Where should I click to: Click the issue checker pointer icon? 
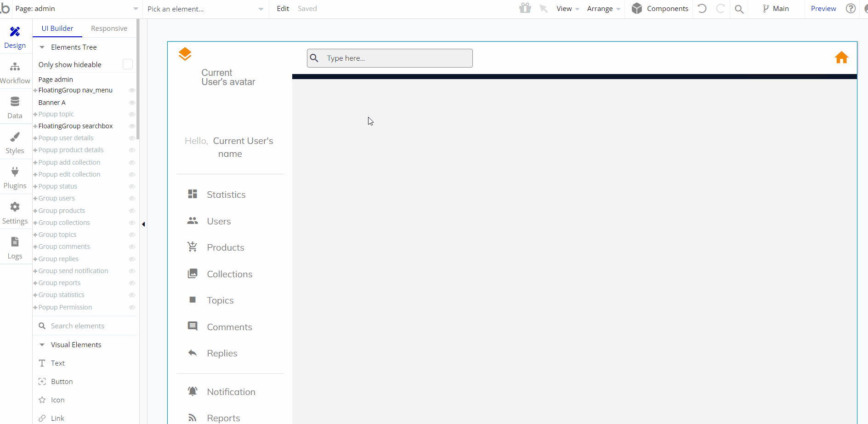coord(544,8)
